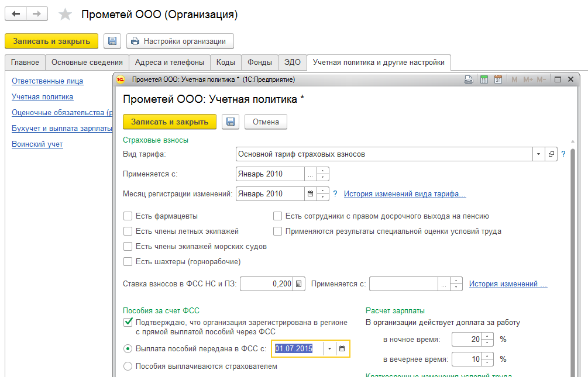Enable Есть шахтеры (горнорабочие) checkbox
The height and width of the screenshot is (377, 588).
[128, 262]
